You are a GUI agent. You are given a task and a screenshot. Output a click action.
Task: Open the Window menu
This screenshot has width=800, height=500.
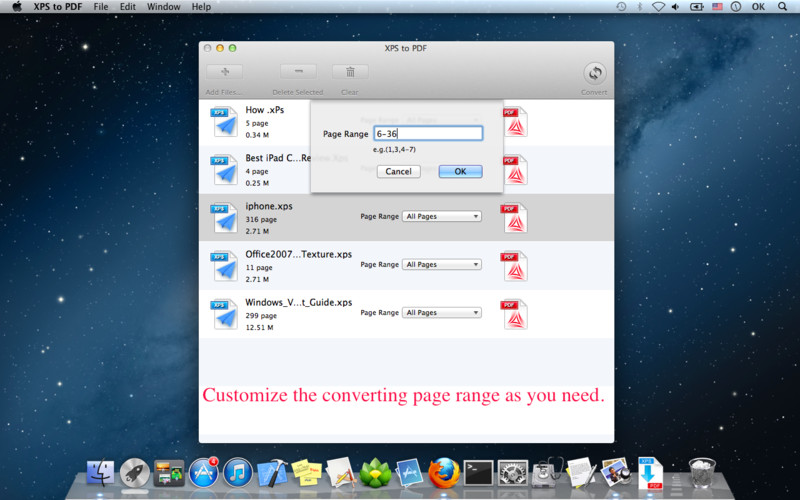[x=163, y=7]
